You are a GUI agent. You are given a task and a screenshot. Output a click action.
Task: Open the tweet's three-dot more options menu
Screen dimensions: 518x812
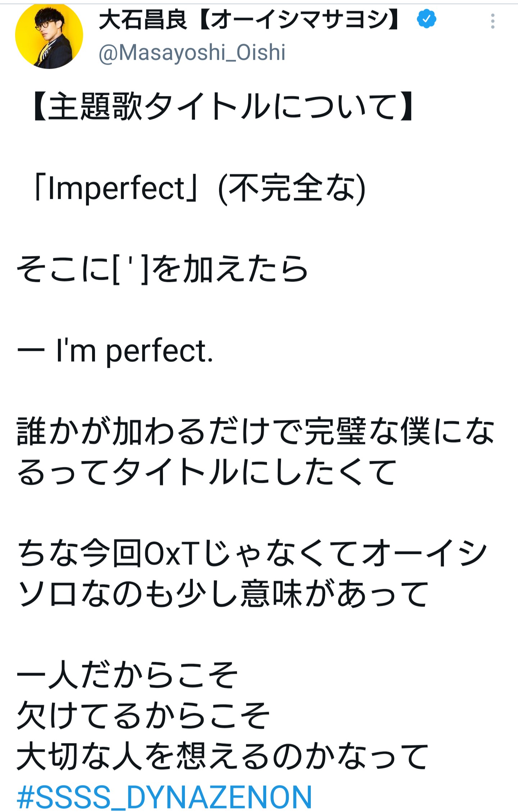click(492, 21)
